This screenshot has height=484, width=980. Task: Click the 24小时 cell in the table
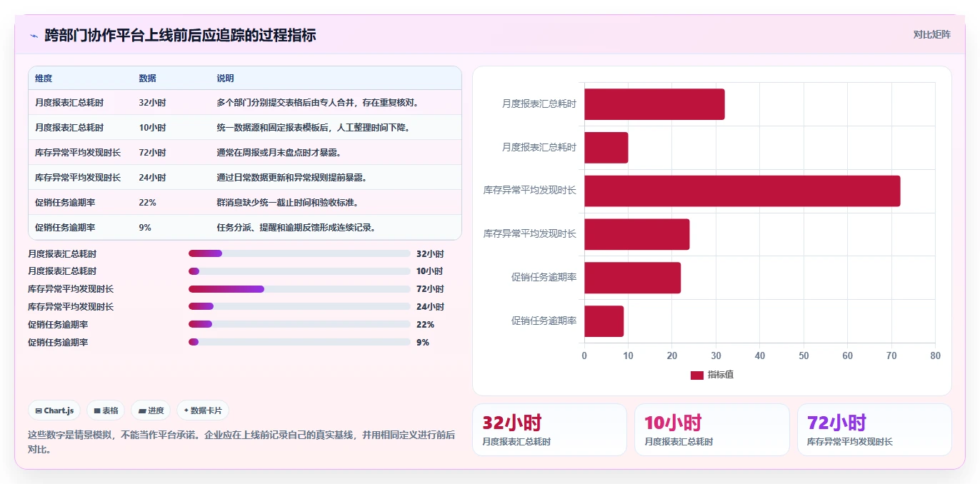point(152,178)
